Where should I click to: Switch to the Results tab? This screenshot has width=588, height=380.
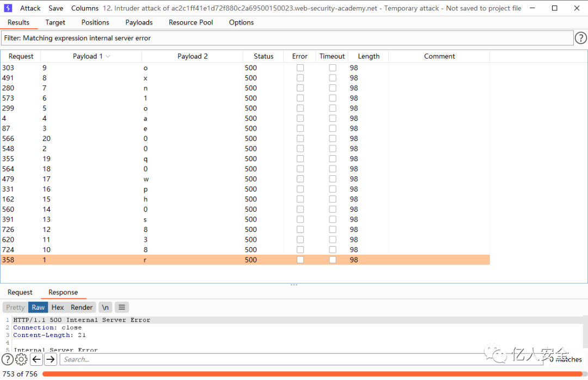point(19,22)
